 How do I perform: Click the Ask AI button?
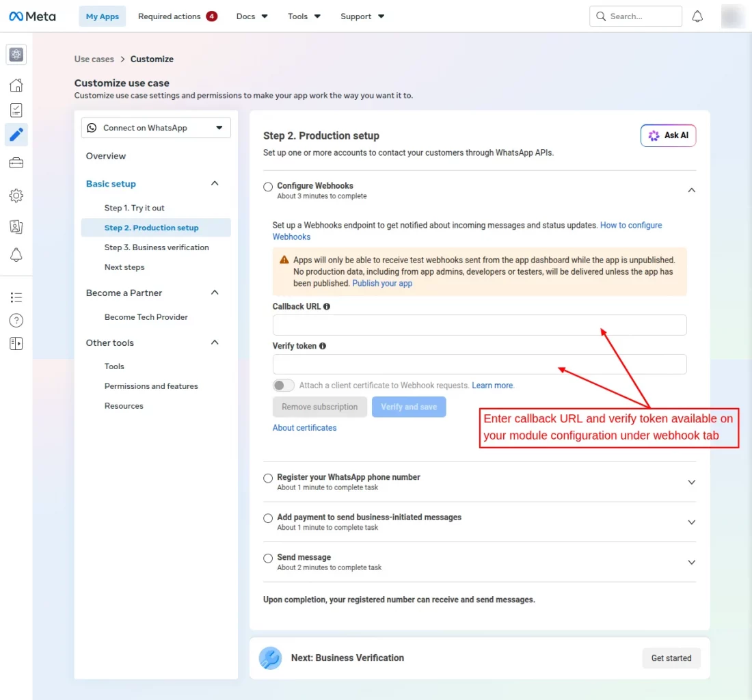click(x=668, y=135)
